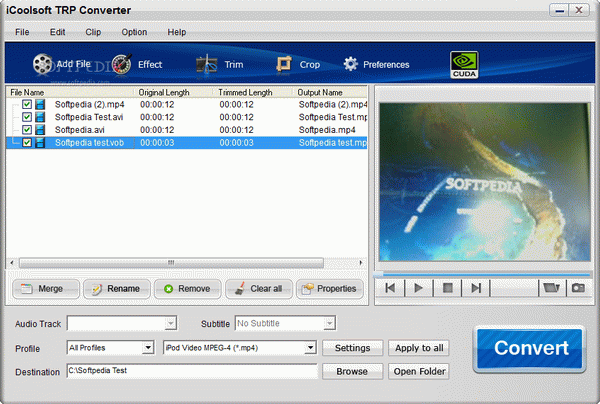Click the Clear all button
Screen dimensions: 600x404
point(259,289)
